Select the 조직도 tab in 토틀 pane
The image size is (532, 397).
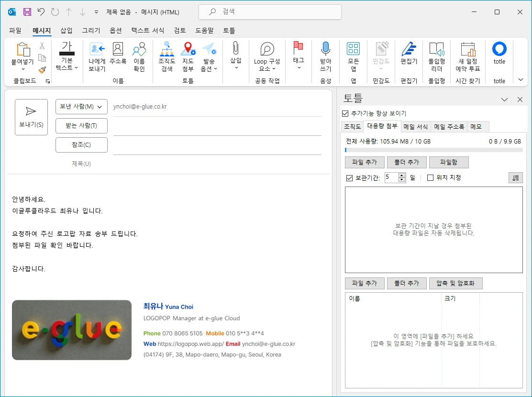point(352,127)
